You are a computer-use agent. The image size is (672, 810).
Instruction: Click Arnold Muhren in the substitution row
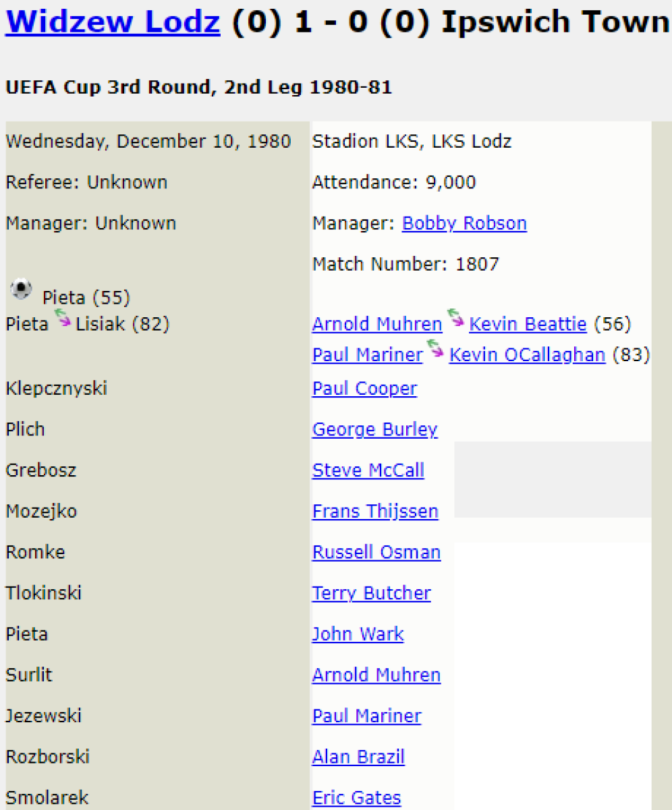coord(376,325)
